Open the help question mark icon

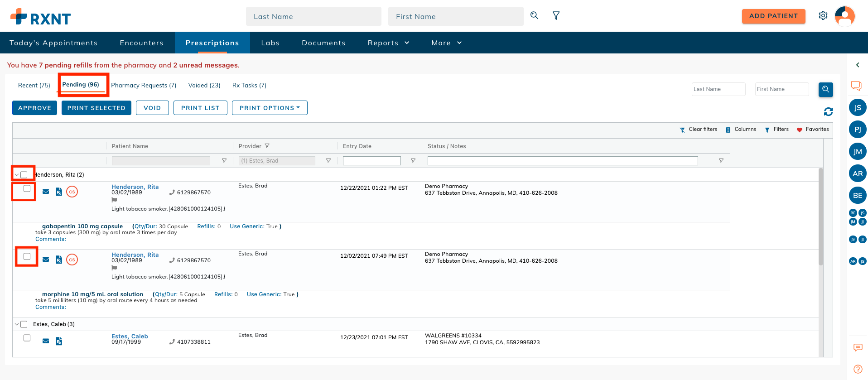pos(858,369)
